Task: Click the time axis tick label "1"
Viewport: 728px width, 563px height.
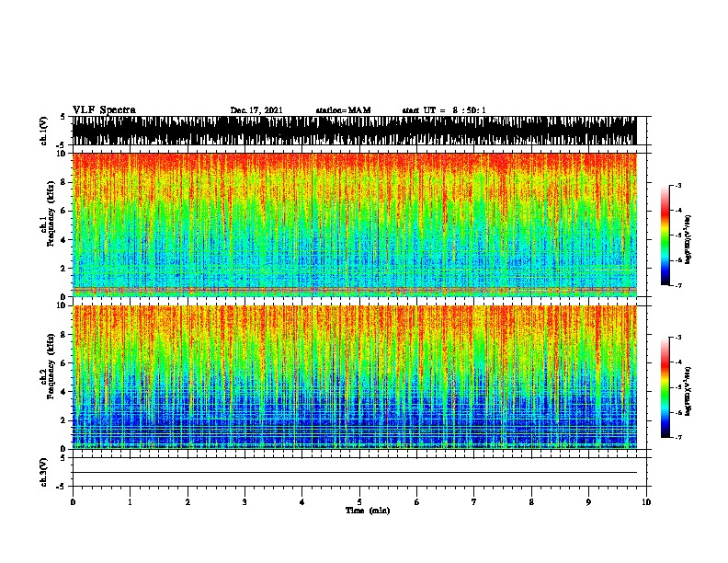Action: 130,502
